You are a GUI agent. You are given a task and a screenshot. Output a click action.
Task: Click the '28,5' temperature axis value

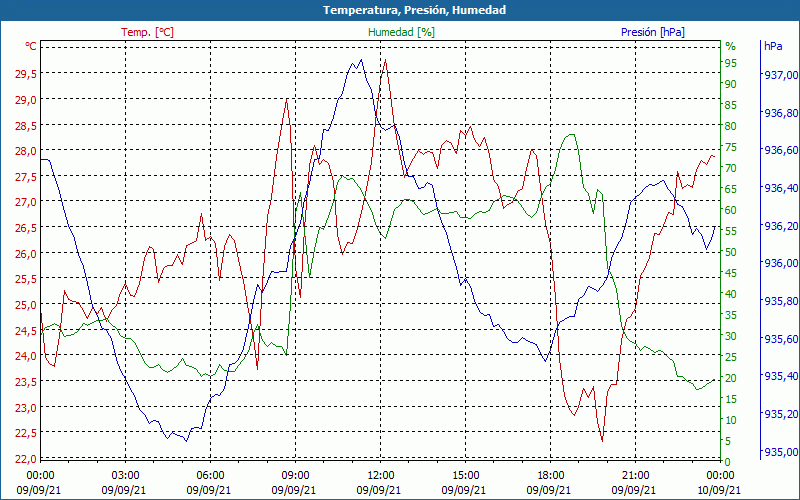pyautogui.click(x=26, y=126)
